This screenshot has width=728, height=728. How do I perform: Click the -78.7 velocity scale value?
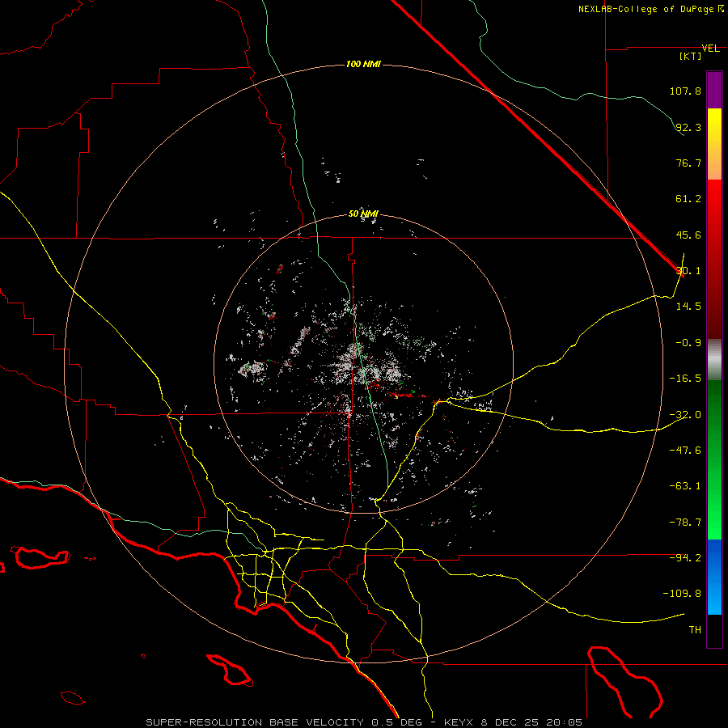pos(685,523)
